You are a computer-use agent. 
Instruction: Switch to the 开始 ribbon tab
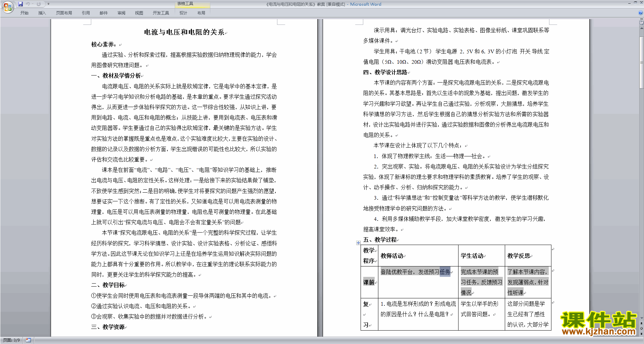[x=24, y=13]
